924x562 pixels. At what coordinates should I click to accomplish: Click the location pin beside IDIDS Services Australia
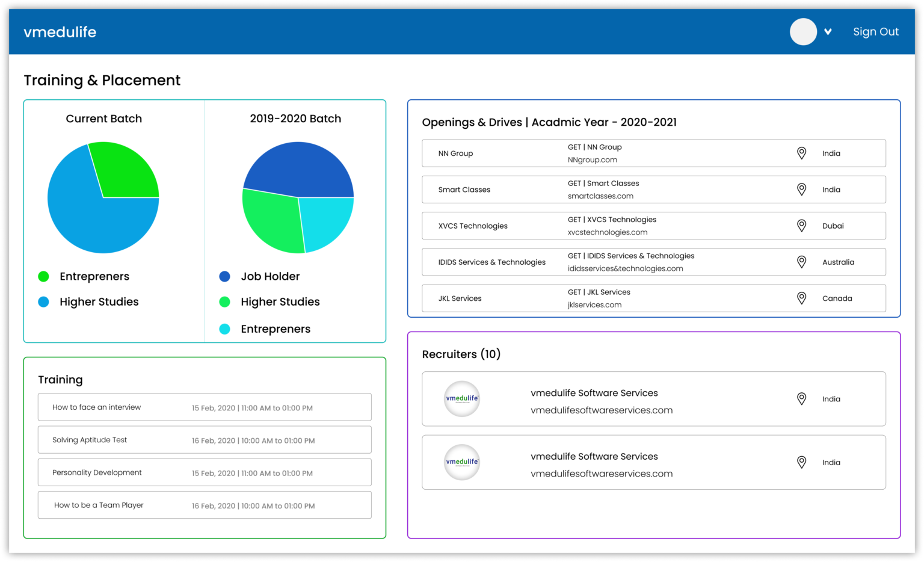click(x=801, y=261)
